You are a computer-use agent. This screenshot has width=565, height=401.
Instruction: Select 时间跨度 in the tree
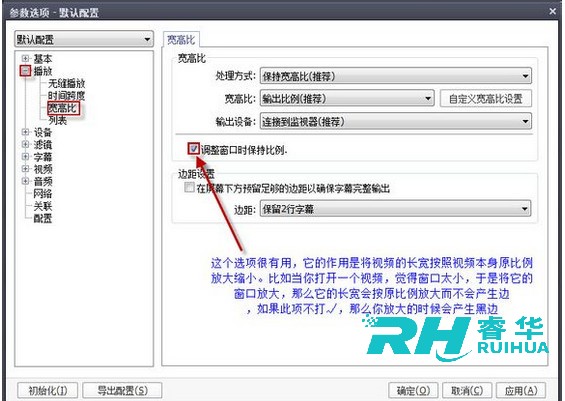tap(67, 95)
